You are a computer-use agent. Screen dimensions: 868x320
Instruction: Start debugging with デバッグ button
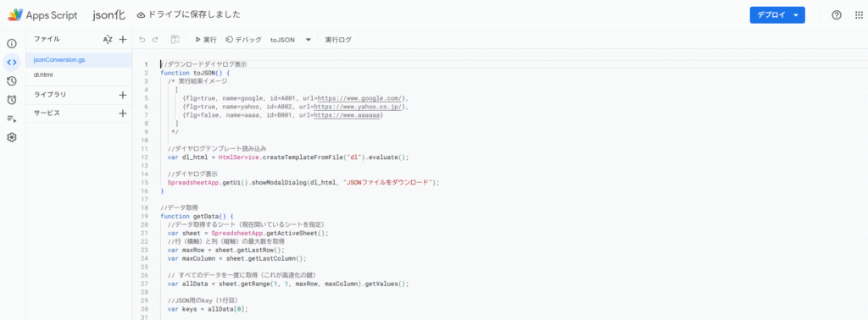click(243, 40)
